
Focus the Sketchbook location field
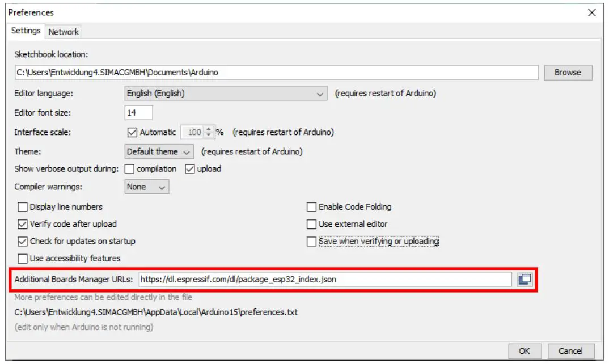[277, 73]
